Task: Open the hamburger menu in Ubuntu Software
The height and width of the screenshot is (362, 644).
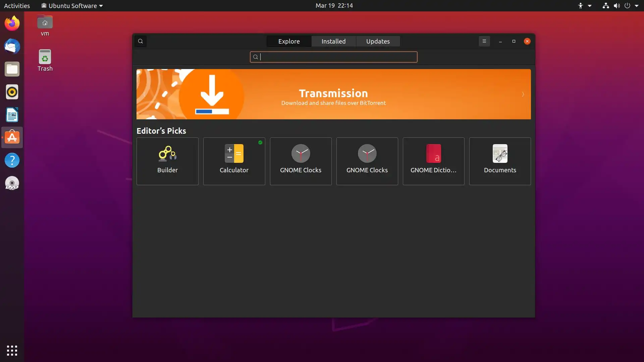Action: click(x=484, y=41)
